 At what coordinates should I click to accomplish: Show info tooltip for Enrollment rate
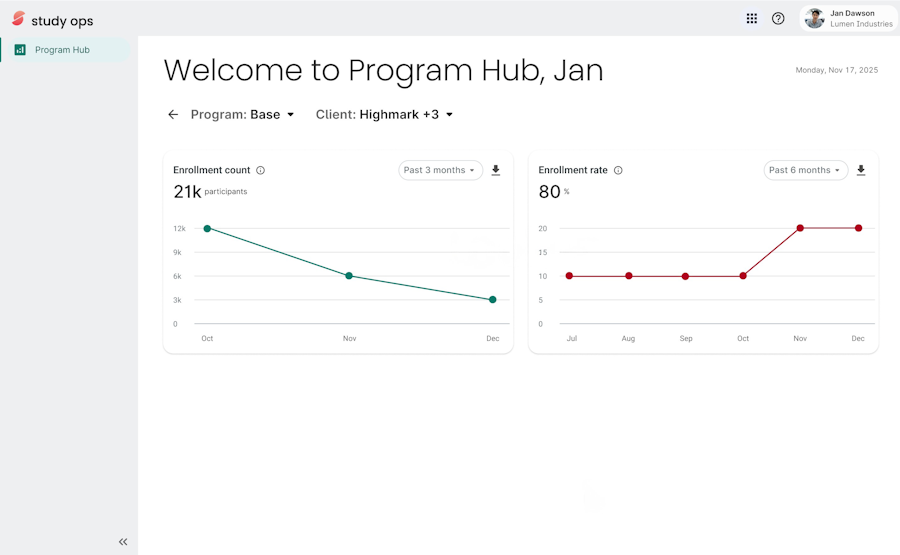(618, 170)
